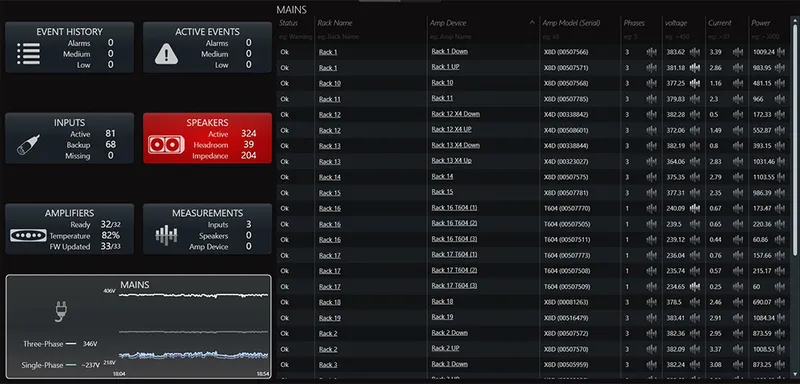This screenshot has width=800, height=384.
Task: Open voltage graph icon for Rack 16 T604 (1)
Action: 695,209
